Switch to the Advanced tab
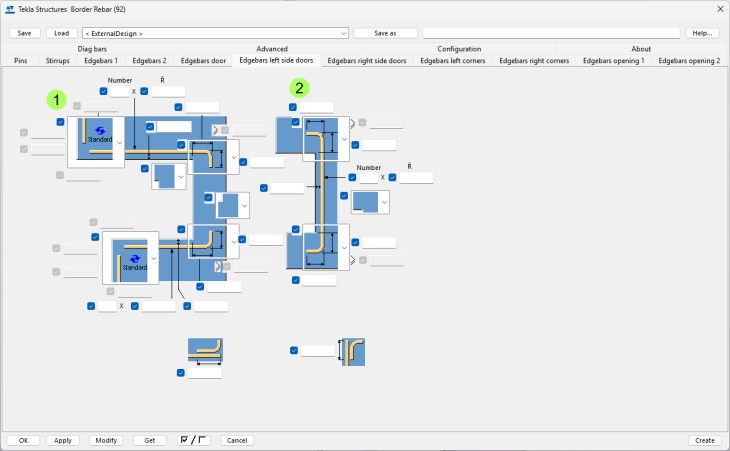This screenshot has width=730, height=451. tap(272, 48)
